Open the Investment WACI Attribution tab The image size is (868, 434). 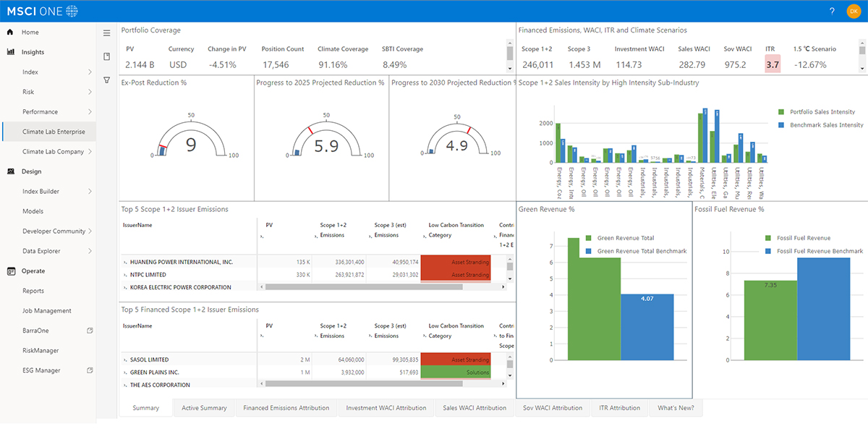click(x=386, y=408)
